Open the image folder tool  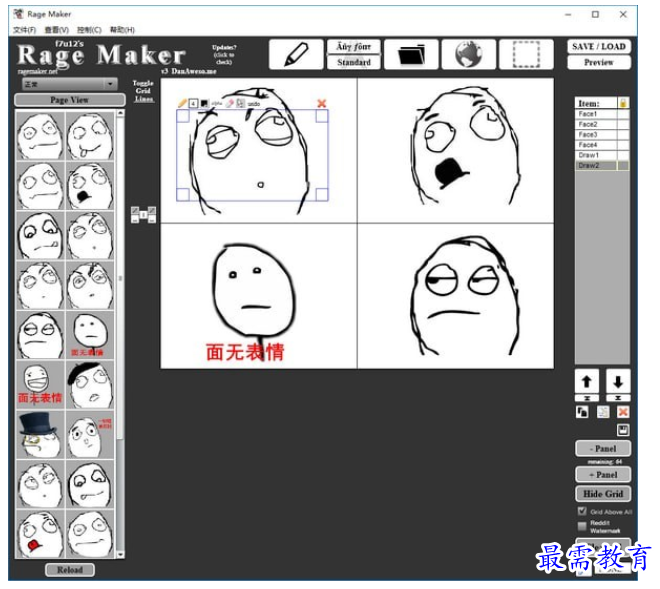[411, 54]
